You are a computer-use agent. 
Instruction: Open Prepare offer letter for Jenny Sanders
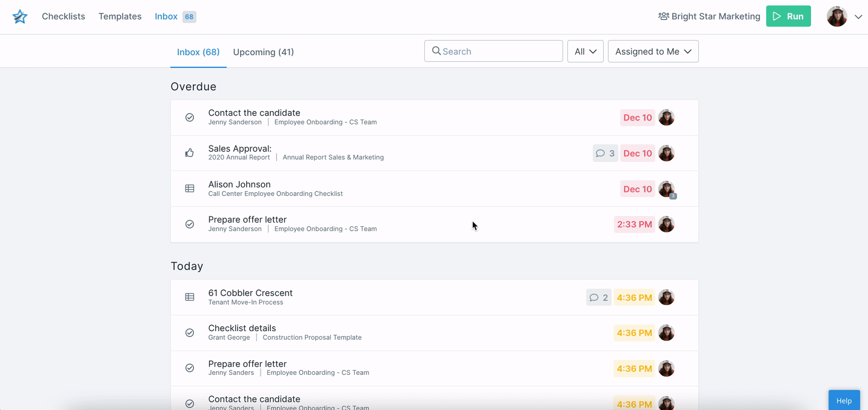[435, 368]
